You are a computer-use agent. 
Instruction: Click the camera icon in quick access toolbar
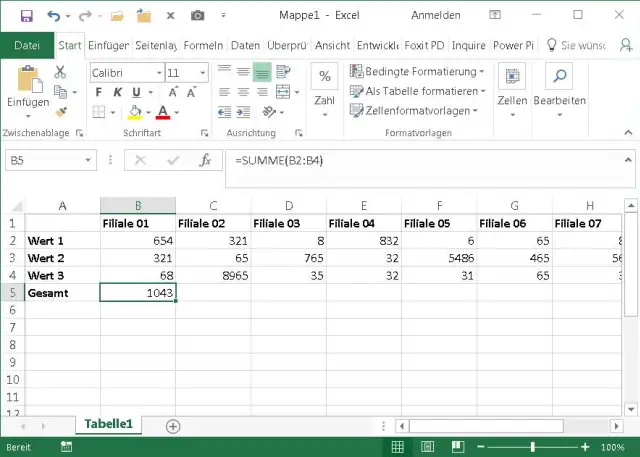tap(197, 16)
